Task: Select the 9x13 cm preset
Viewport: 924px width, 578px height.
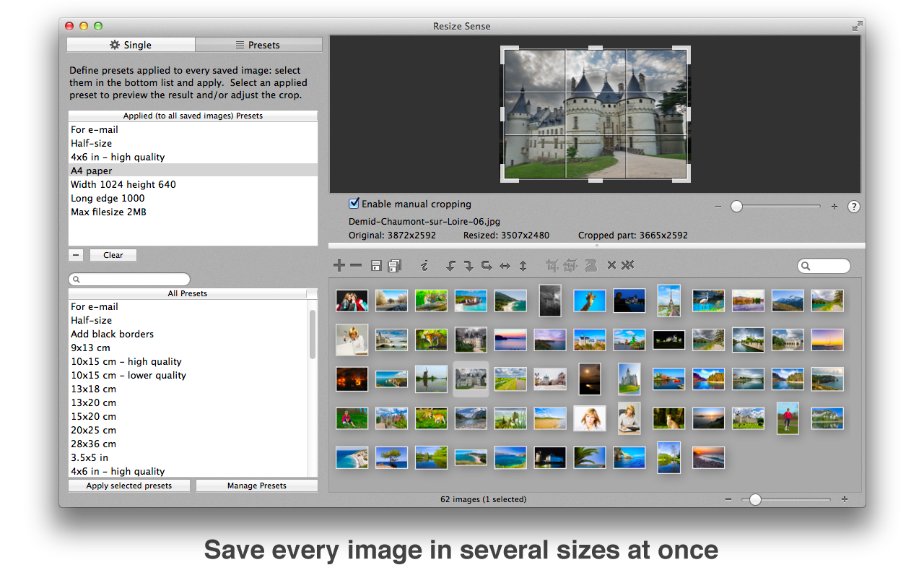Action: pyautogui.click(x=188, y=348)
